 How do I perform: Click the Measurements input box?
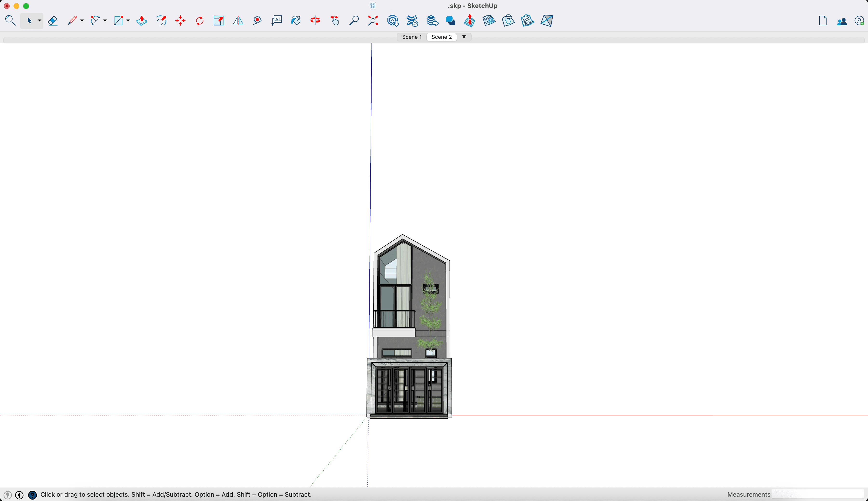tap(817, 494)
